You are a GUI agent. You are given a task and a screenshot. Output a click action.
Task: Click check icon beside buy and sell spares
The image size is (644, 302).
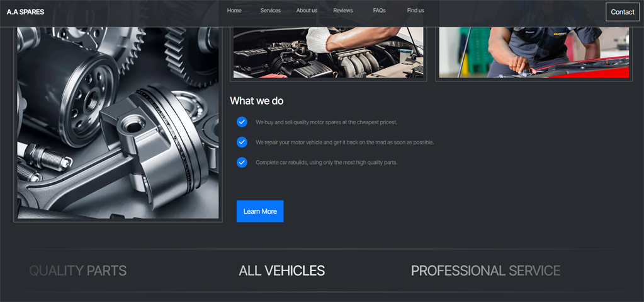[242, 122]
